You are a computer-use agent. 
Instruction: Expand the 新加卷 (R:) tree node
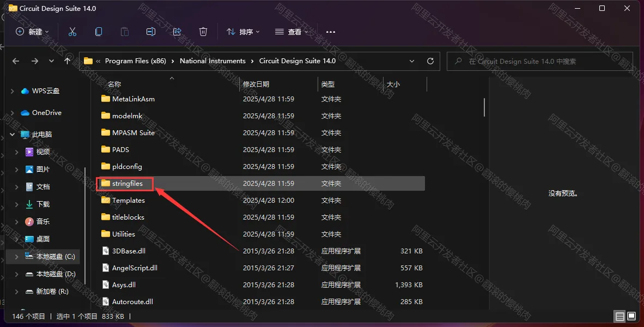point(17,291)
